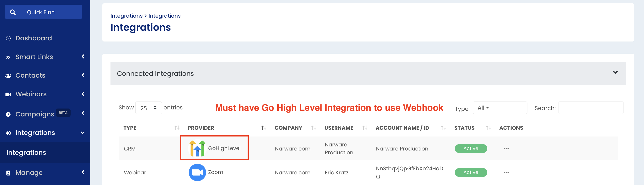The image size is (644, 185).
Task: Click the Quick Find search box
Action: pos(44,12)
